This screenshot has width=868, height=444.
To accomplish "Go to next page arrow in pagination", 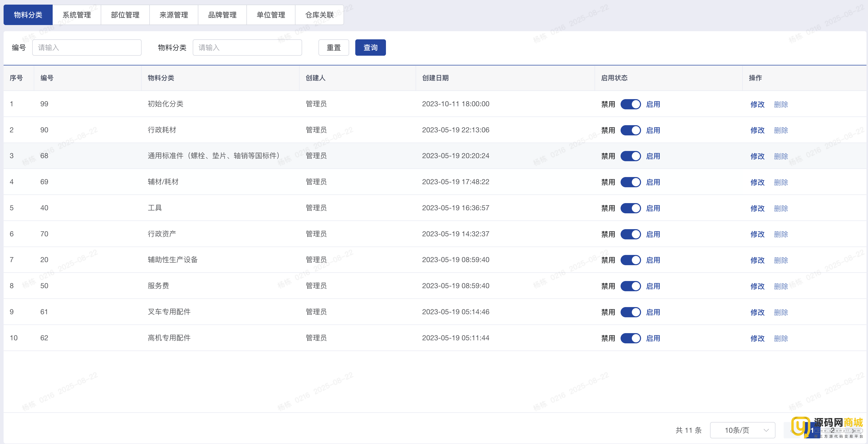I will pos(853,430).
